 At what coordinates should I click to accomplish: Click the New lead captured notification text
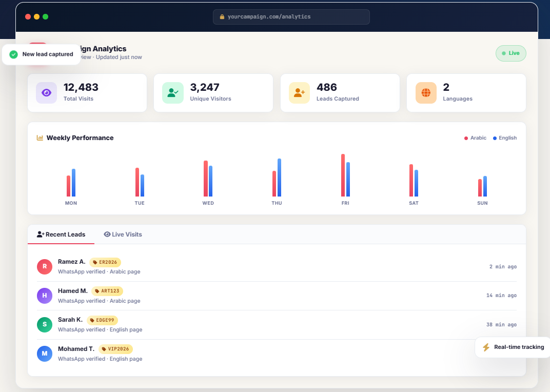pos(48,54)
